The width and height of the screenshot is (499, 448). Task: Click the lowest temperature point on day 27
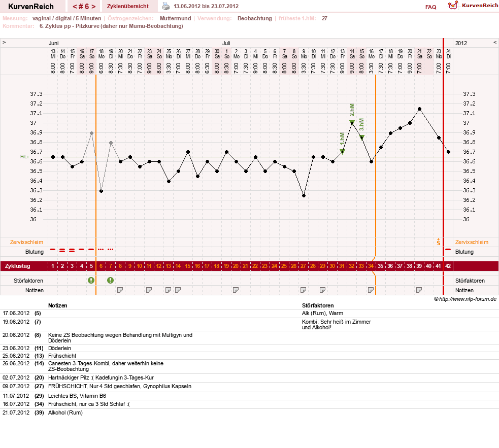[x=304, y=196]
